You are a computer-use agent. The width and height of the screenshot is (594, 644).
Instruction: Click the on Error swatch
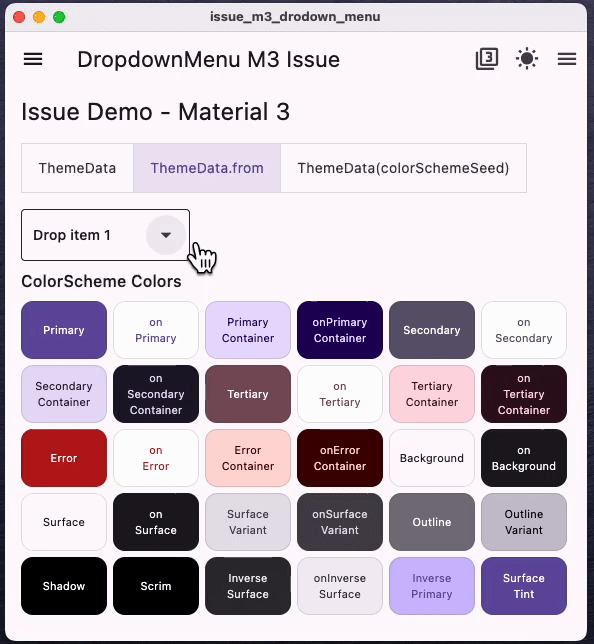click(156, 458)
